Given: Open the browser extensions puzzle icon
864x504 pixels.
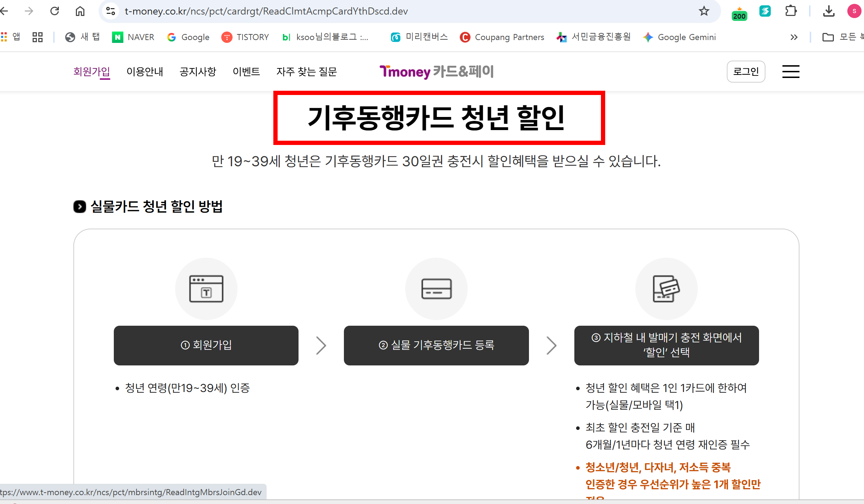Looking at the screenshot, I should 791,11.
